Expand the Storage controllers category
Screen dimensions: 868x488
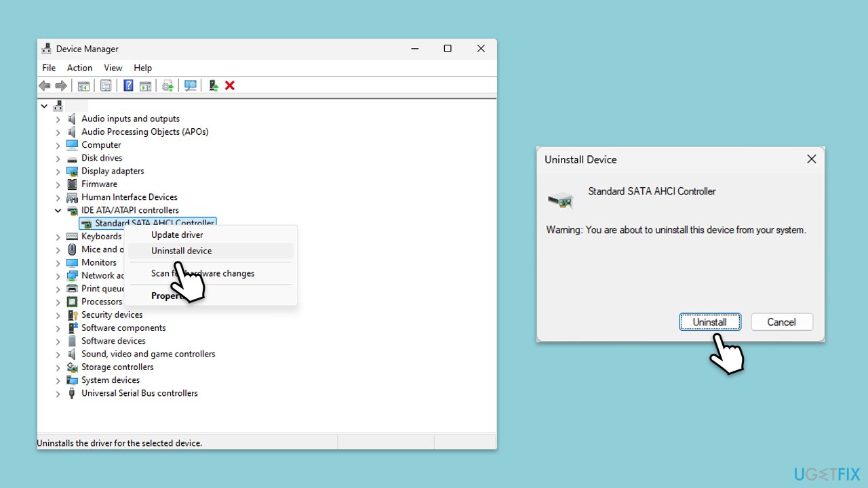click(58, 367)
